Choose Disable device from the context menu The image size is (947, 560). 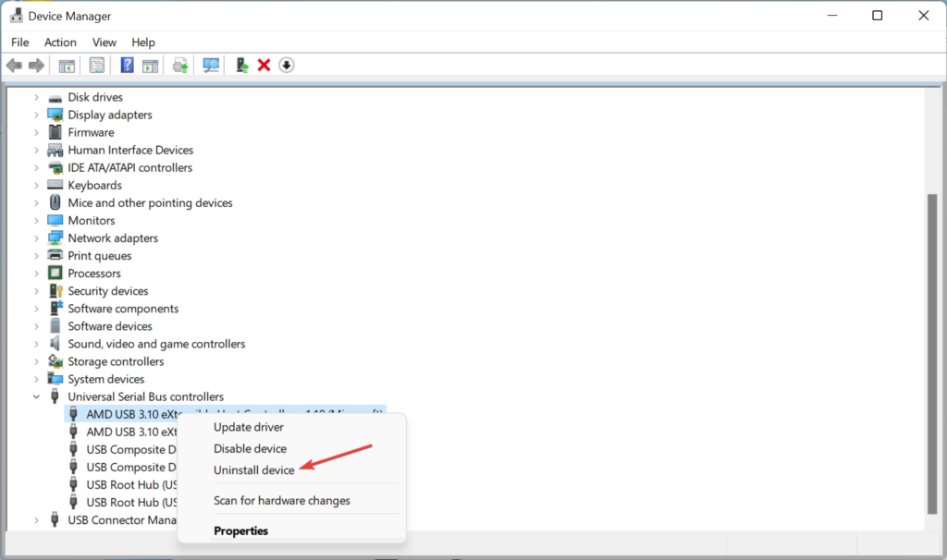(x=250, y=449)
